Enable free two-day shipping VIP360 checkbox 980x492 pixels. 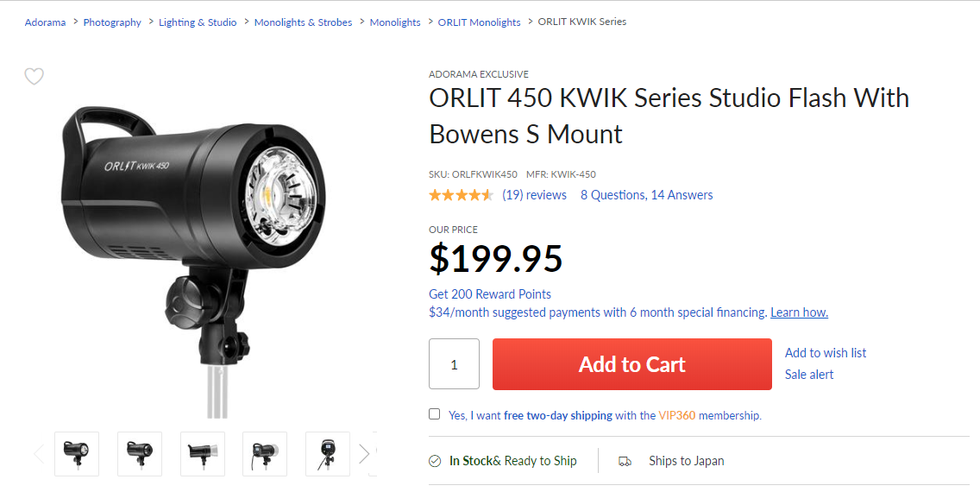435,414
